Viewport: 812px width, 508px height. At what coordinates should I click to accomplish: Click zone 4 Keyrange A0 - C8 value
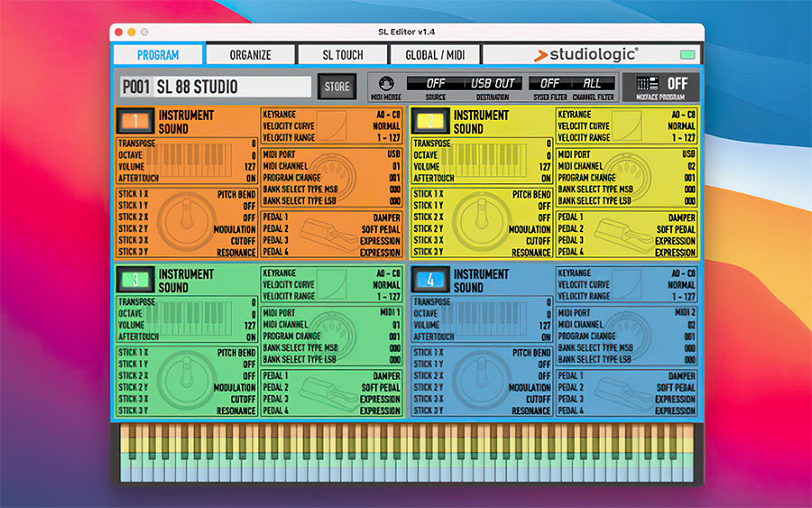(x=684, y=272)
